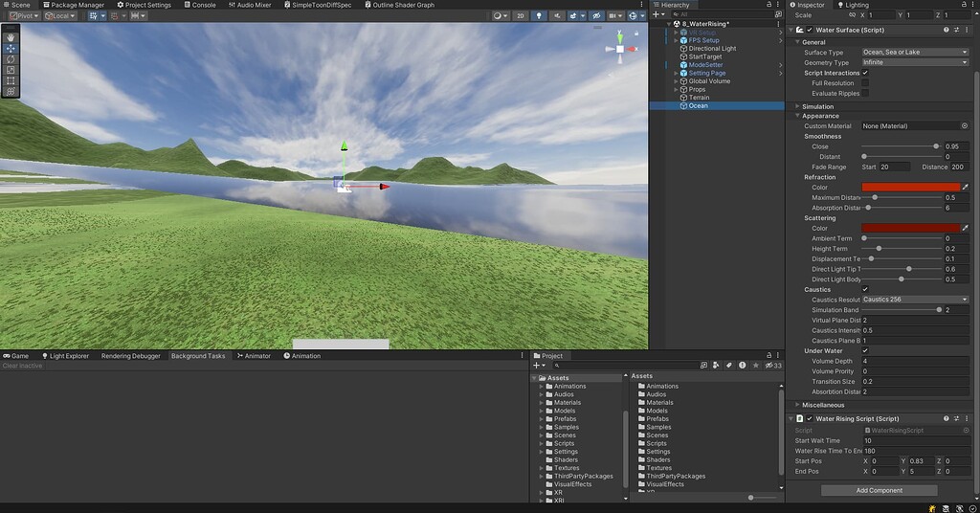This screenshot has height=513, width=980.
Task: Open the Surface Type dropdown
Action: [x=915, y=53]
